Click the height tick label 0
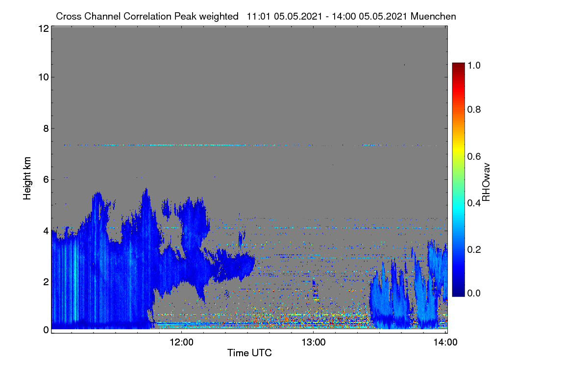This screenshot has width=588, height=392. [45, 330]
